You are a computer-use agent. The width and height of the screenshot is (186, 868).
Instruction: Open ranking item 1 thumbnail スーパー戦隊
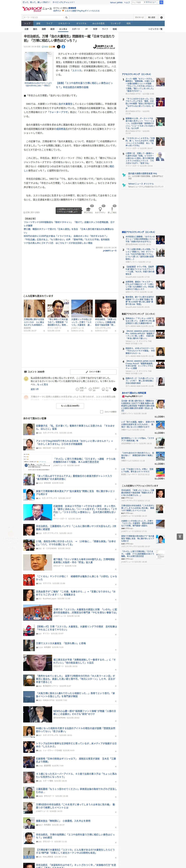[161, 82]
